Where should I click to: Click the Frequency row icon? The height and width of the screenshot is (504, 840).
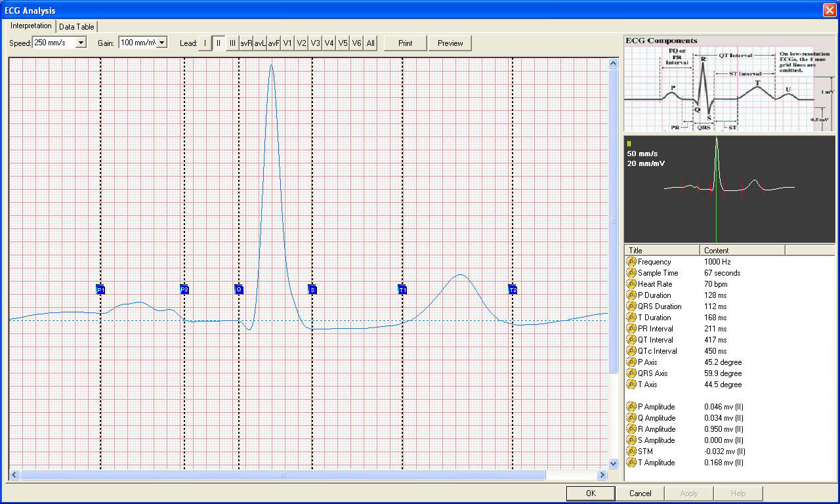(631, 262)
